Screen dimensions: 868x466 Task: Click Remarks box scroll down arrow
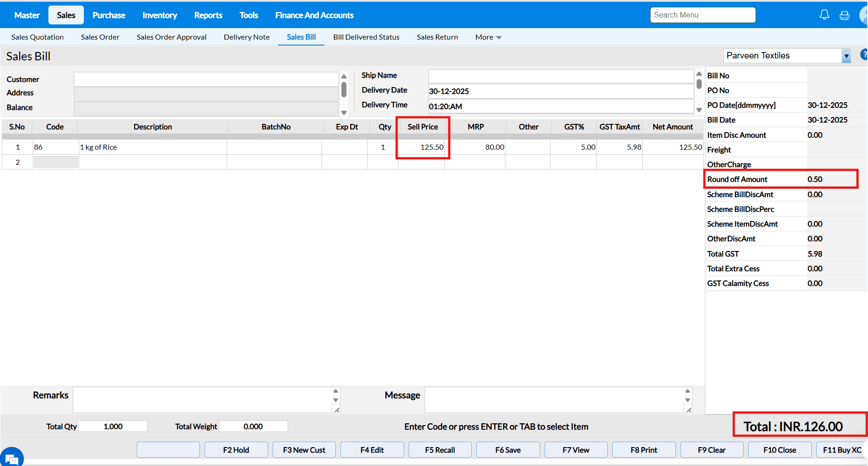[335, 400]
